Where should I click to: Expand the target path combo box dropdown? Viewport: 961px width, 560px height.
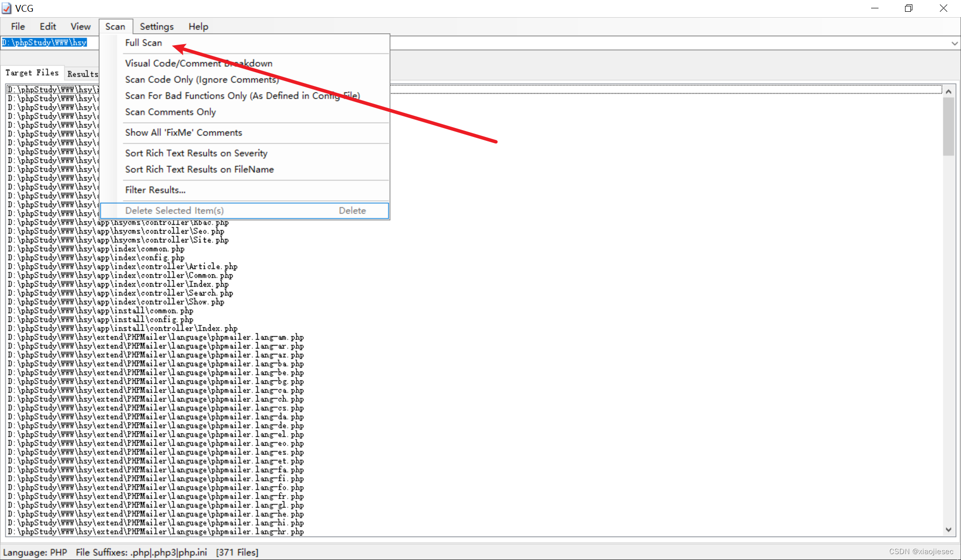point(954,43)
